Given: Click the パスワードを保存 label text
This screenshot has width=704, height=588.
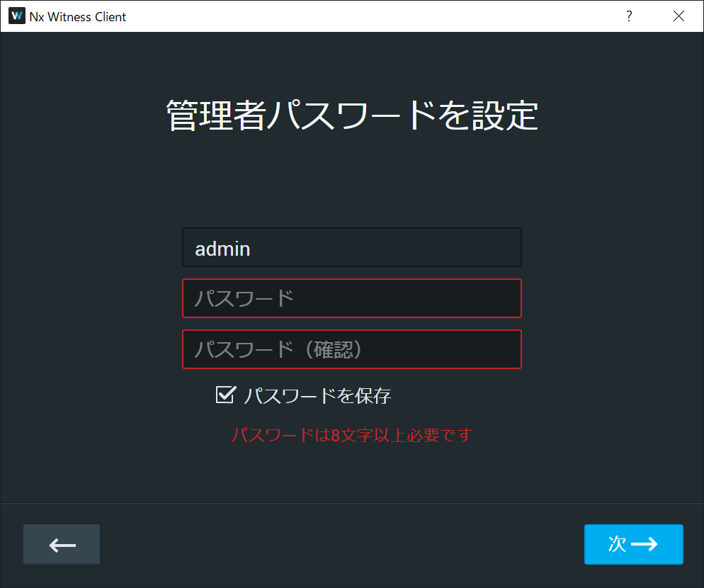Looking at the screenshot, I should (x=317, y=396).
